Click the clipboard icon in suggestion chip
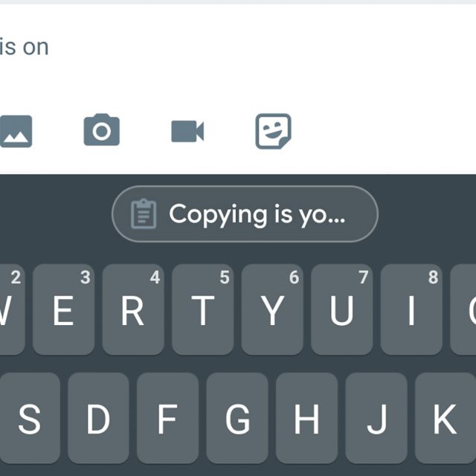 144,213
